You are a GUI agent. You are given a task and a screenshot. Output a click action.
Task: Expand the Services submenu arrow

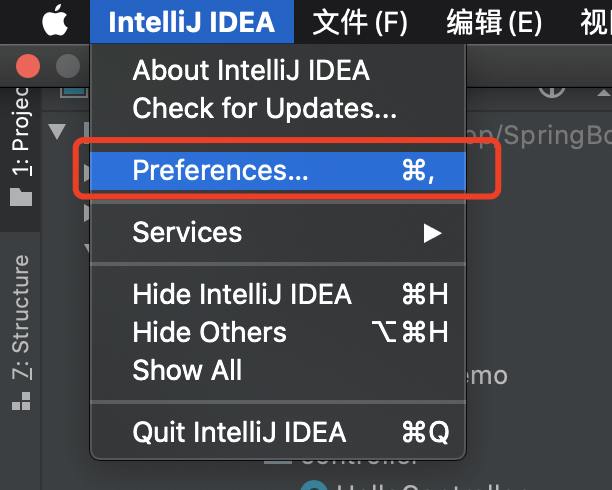432,233
